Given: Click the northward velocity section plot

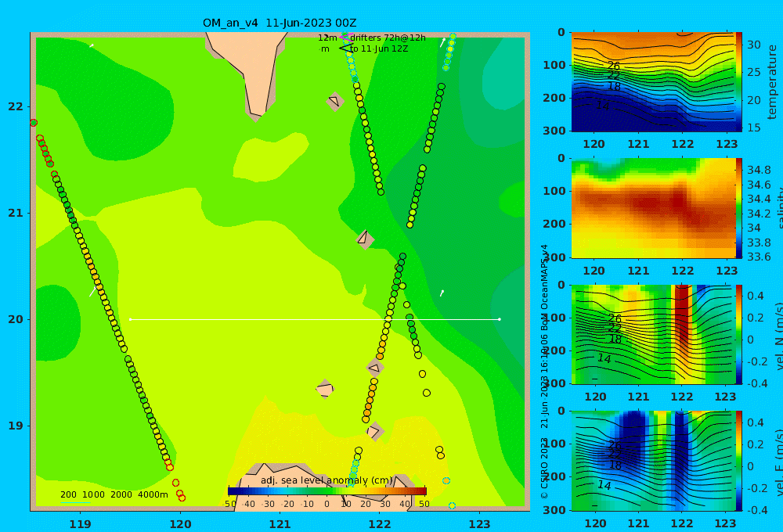Looking at the screenshot, I should pos(653,334).
